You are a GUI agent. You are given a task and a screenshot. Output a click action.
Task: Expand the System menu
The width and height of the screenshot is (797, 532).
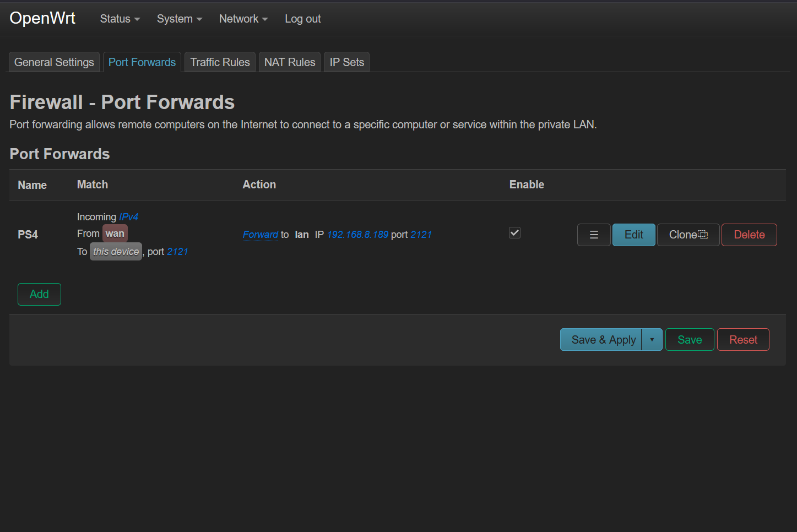(180, 19)
